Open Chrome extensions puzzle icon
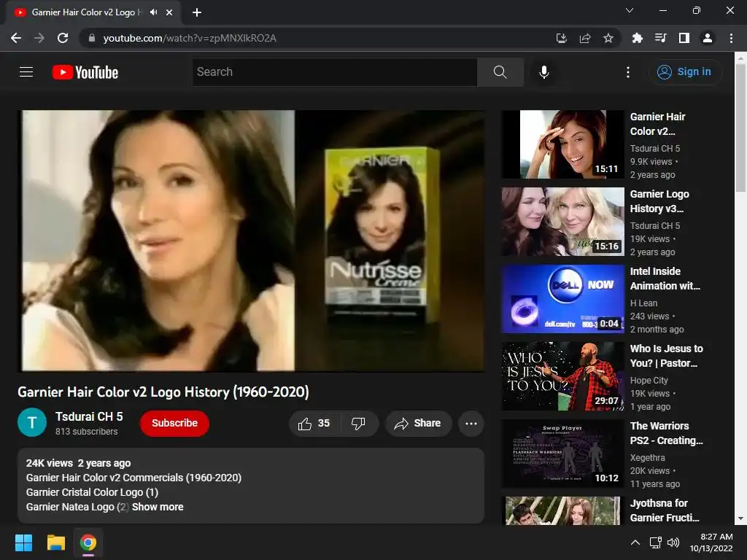The height and width of the screenshot is (560, 747). tap(637, 38)
